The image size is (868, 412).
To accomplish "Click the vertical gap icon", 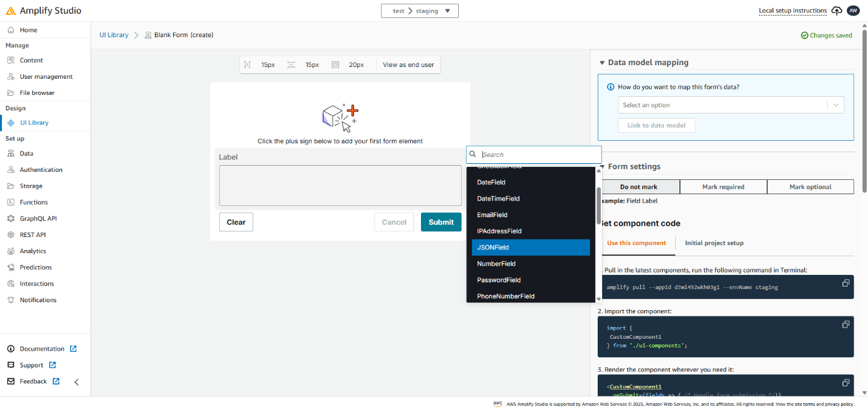I will coord(291,65).
